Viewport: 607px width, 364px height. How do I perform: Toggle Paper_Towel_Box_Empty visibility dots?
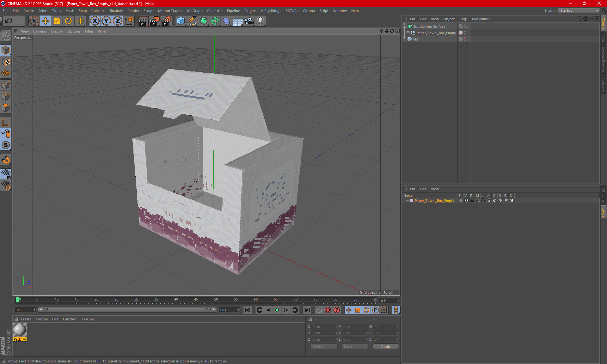[465, 33]
